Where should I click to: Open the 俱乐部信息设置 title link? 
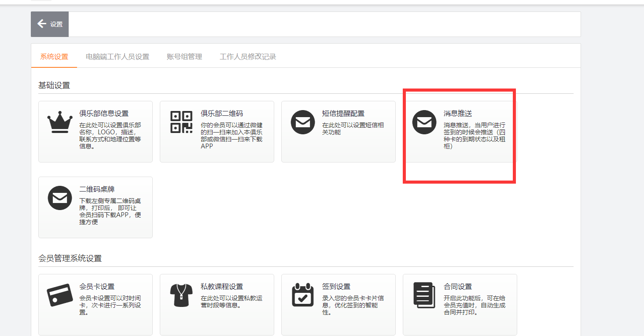click(104, 114)
